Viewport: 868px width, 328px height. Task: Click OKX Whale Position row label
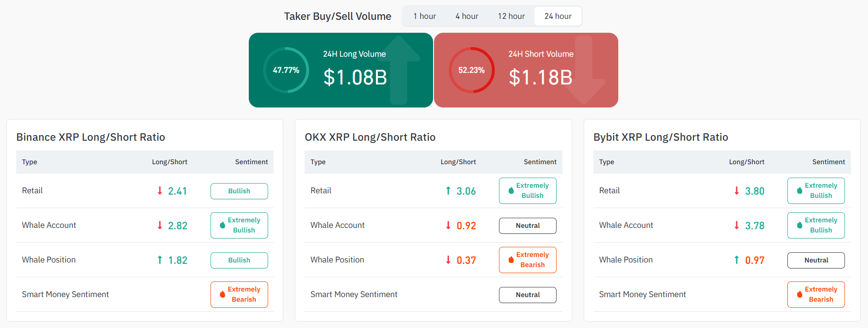337,260
